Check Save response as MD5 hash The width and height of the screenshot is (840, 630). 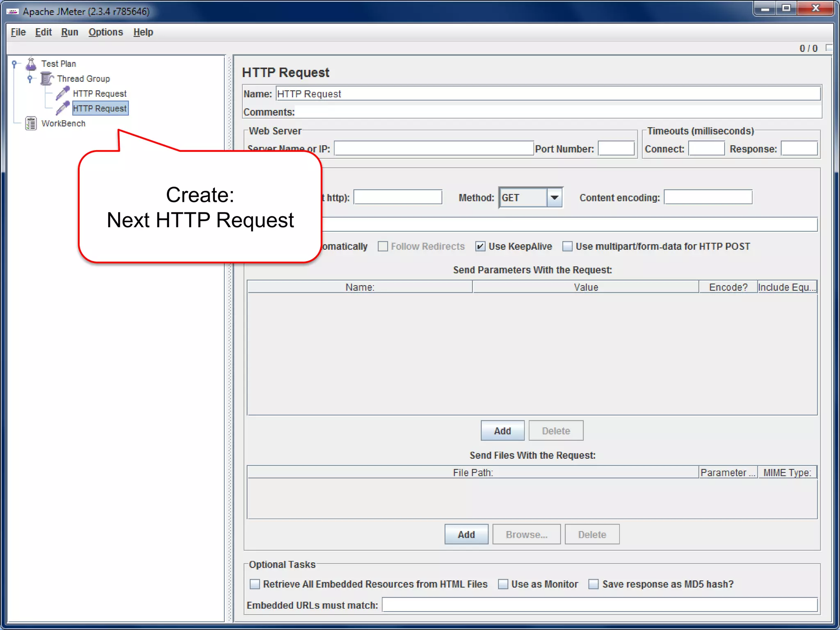click(x=593, y=584)
